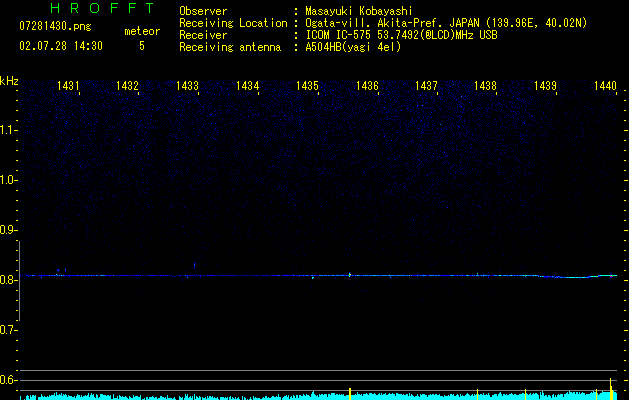Image resolution: width=629 pixels, height=400 pixels.
Task: Click the 1434 time marker
Action: (248, 85)
